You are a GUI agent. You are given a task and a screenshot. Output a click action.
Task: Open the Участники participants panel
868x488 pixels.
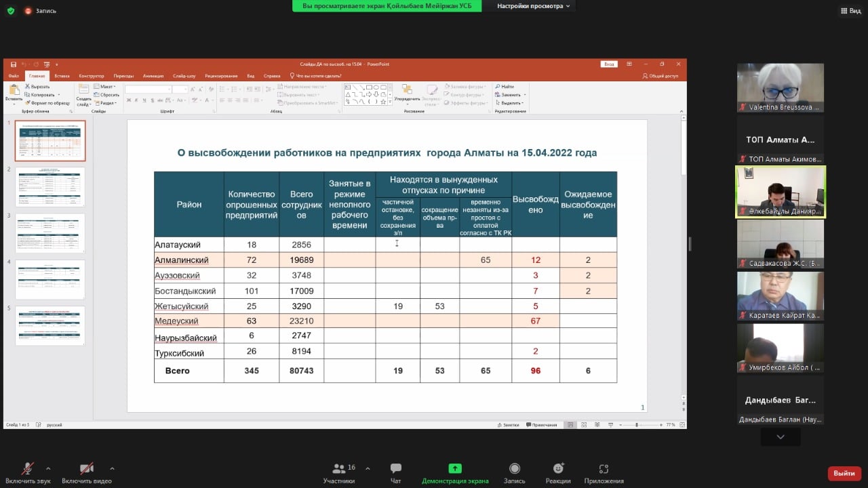(339, 472)
